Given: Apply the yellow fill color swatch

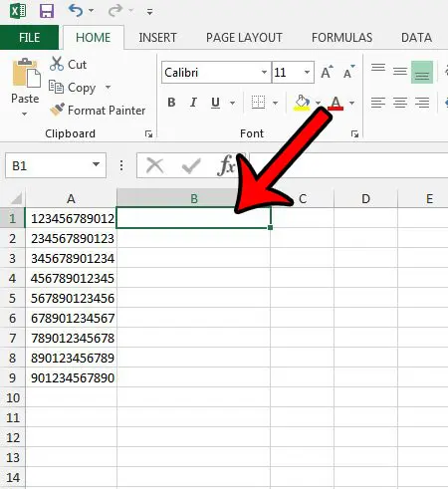Looking at the screenshot, I should pyautogui.click(x=302, y=103).
